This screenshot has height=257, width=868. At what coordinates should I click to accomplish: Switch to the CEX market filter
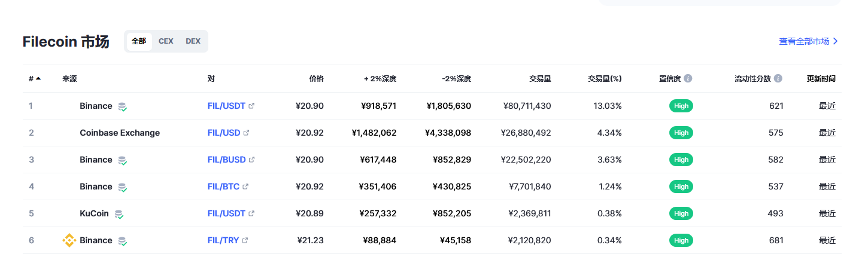pyautogui.click(x=166, y=41)
